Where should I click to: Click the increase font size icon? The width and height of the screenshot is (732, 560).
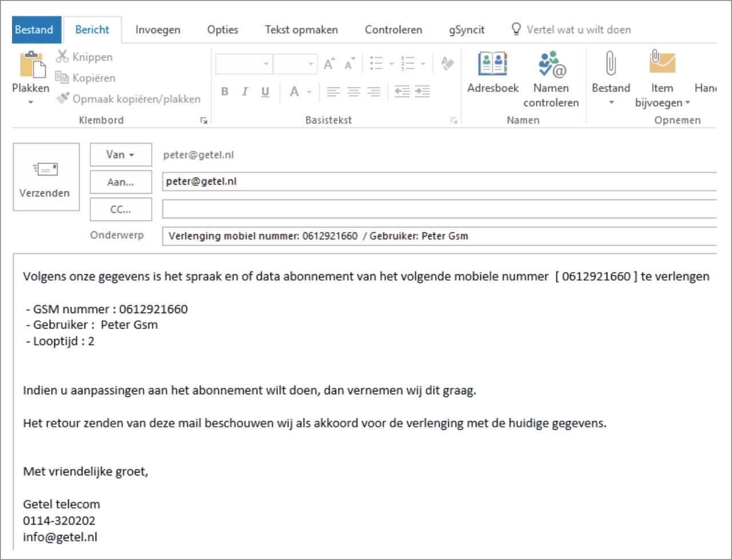pyautogui.click(x=329, y=63)
